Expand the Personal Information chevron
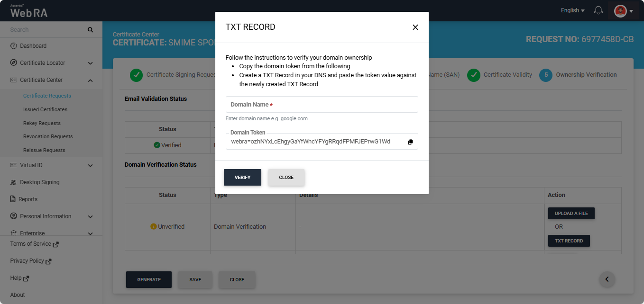 91,216
